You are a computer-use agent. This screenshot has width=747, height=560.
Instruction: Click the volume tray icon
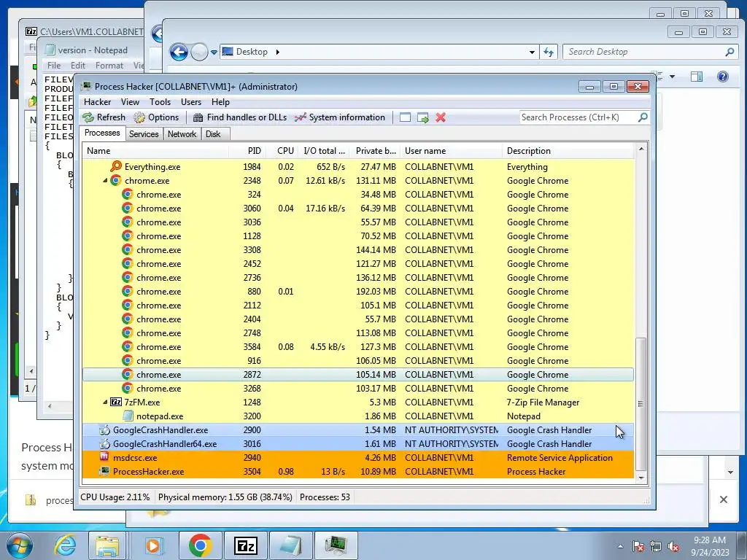(673, 546)
